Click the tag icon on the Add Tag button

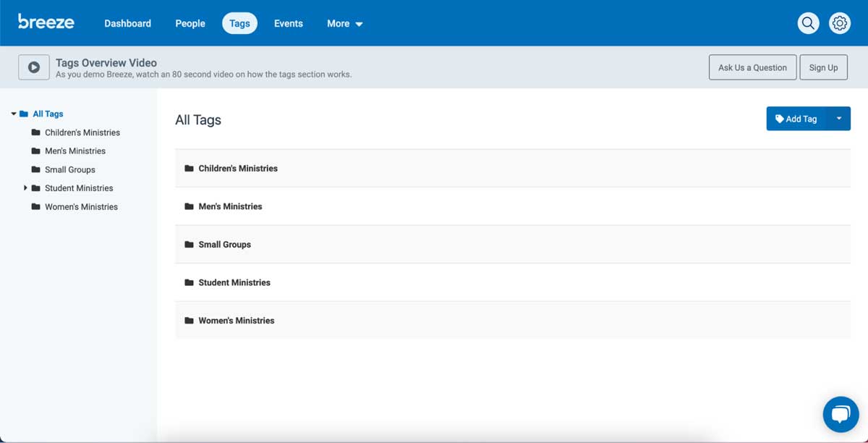[x=779, y=118]
